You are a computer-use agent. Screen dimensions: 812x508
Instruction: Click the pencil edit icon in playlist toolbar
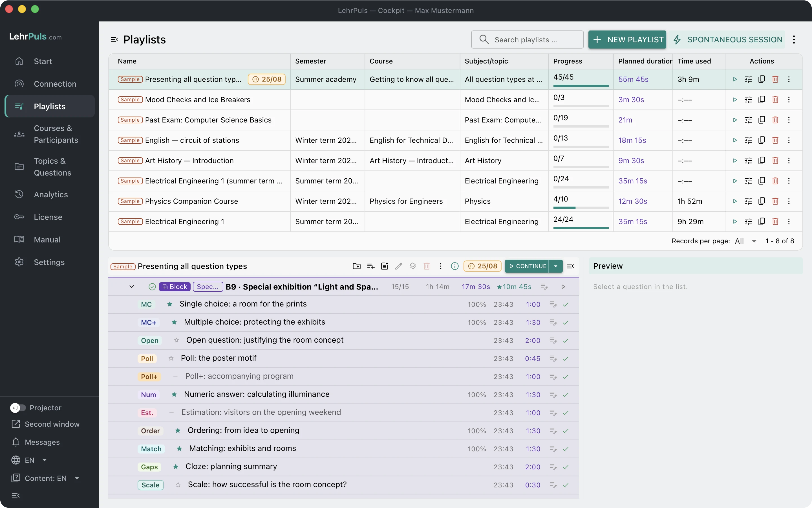point(399,266)
